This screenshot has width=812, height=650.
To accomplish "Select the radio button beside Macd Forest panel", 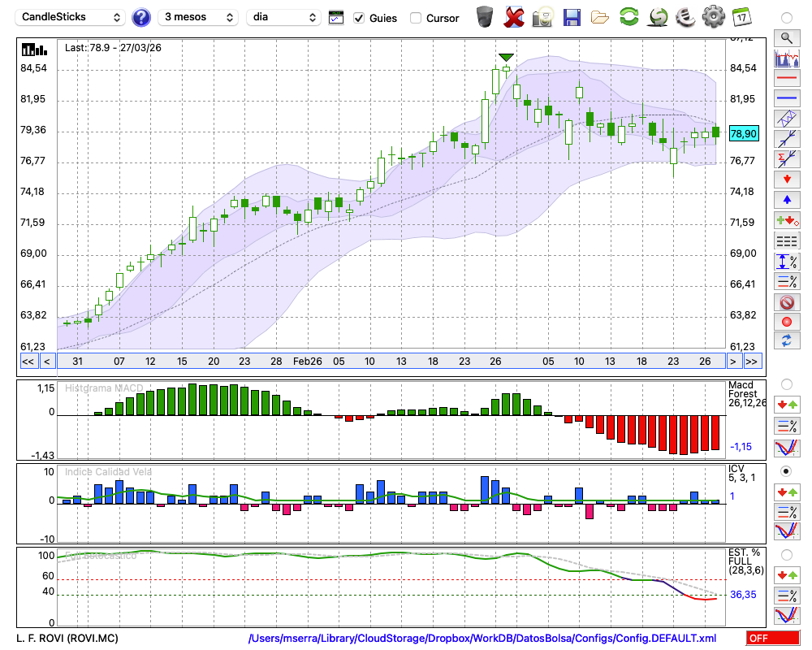I will (x=786, y=383).
